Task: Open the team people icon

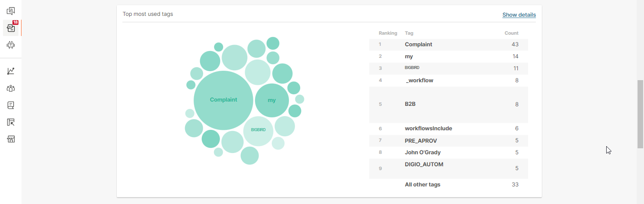Action: pyautogui.click(x=11, y=88)
